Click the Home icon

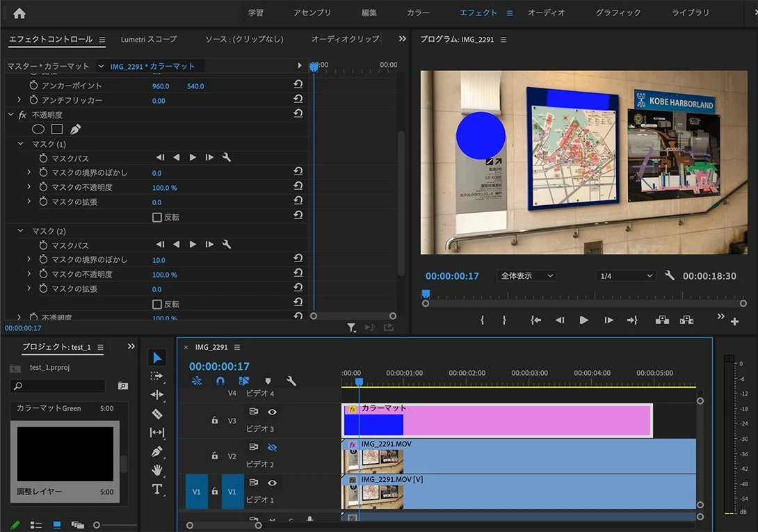[x=19, y=13]
